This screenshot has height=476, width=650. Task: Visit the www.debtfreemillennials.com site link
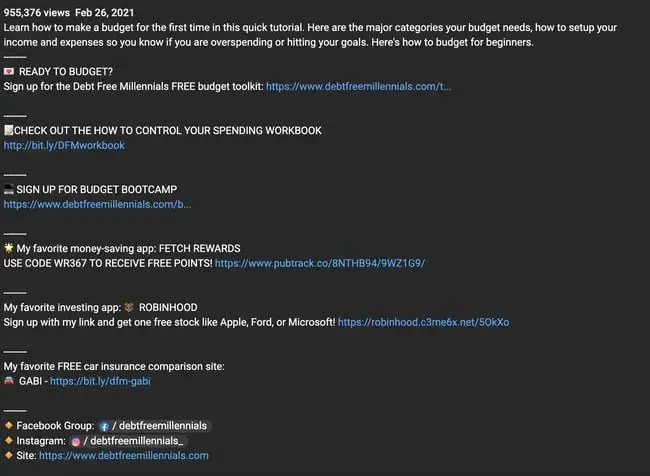(x=124, y=455)
